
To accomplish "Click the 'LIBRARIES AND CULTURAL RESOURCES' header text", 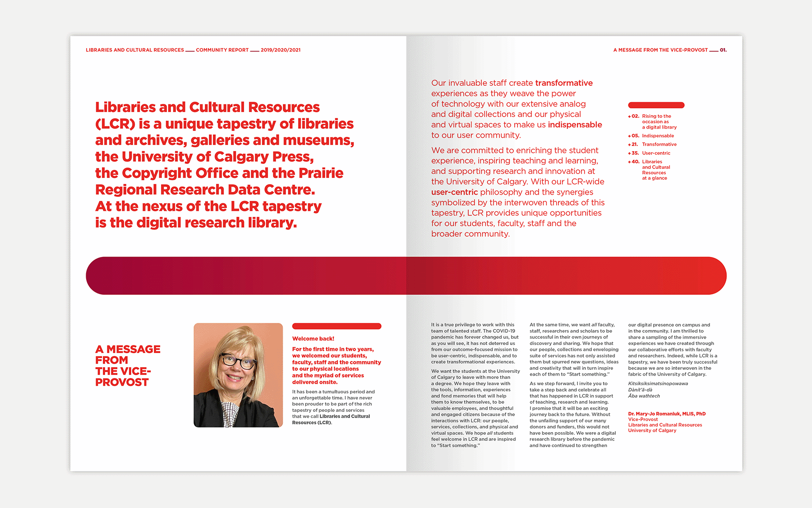I will point(135,50).
